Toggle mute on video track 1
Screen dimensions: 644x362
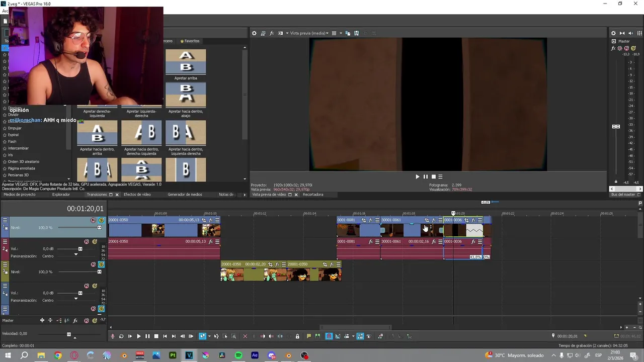[x=93, y=220]
